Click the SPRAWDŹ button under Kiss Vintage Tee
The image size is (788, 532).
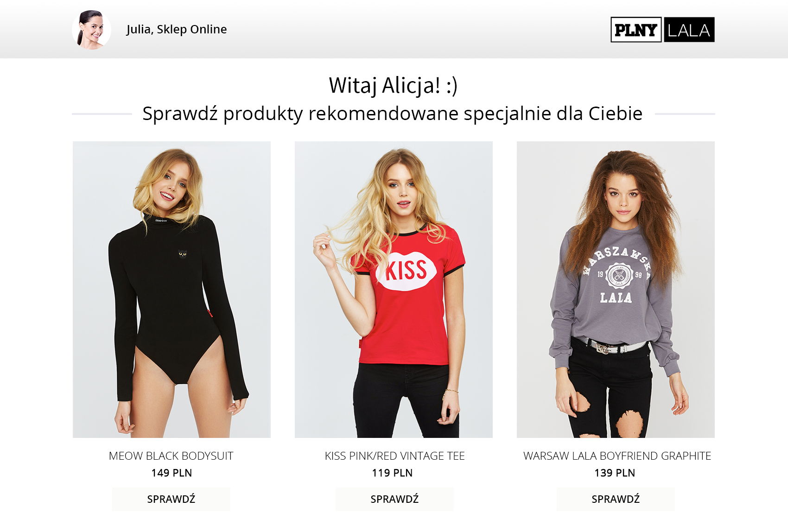click(x=394, y=499)
